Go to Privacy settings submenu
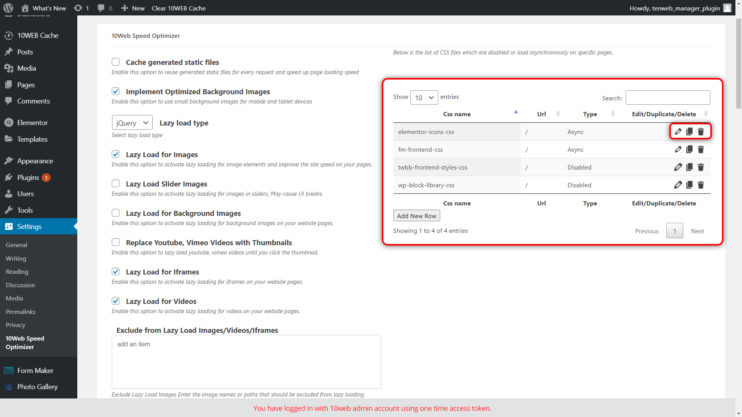The image size is (742, 417). click(x=15, y=325)
